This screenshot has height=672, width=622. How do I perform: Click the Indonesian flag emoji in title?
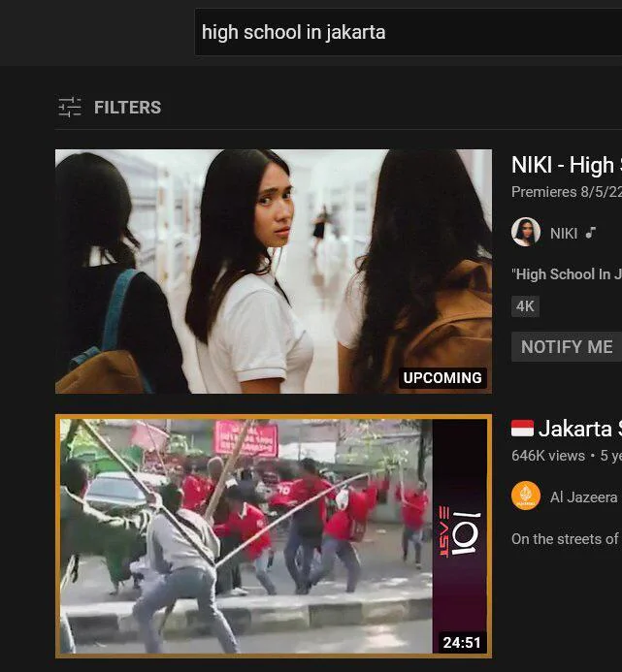pos(522,429)
